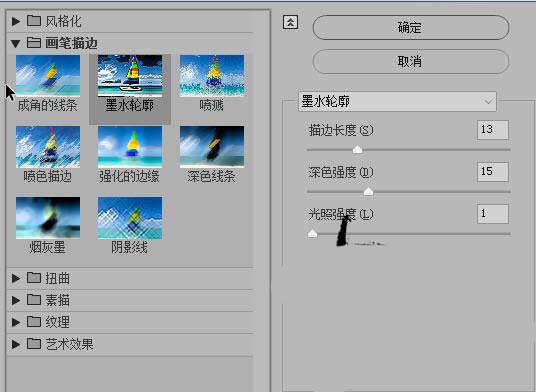Click the 风格化 folder icon
Screen dimensions: 536x392
34,21
